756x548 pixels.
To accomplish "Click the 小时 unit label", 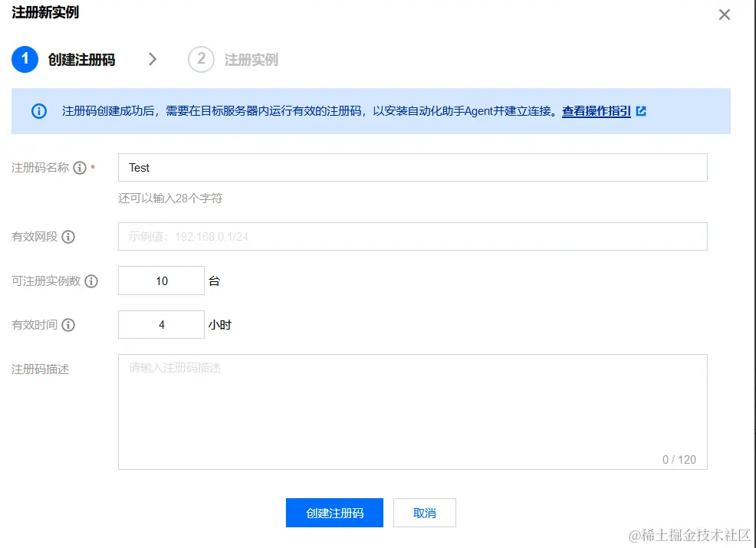I will [220, 325].
